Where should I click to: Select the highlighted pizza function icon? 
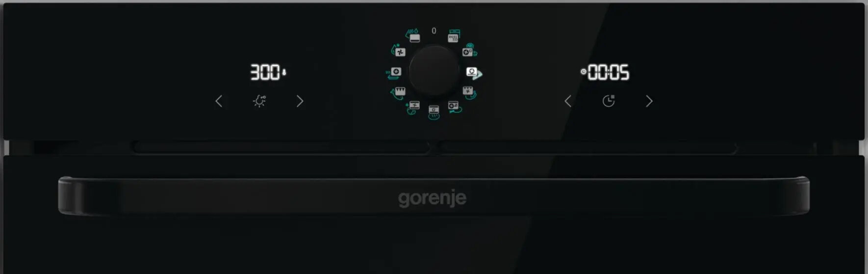[474, 73]
